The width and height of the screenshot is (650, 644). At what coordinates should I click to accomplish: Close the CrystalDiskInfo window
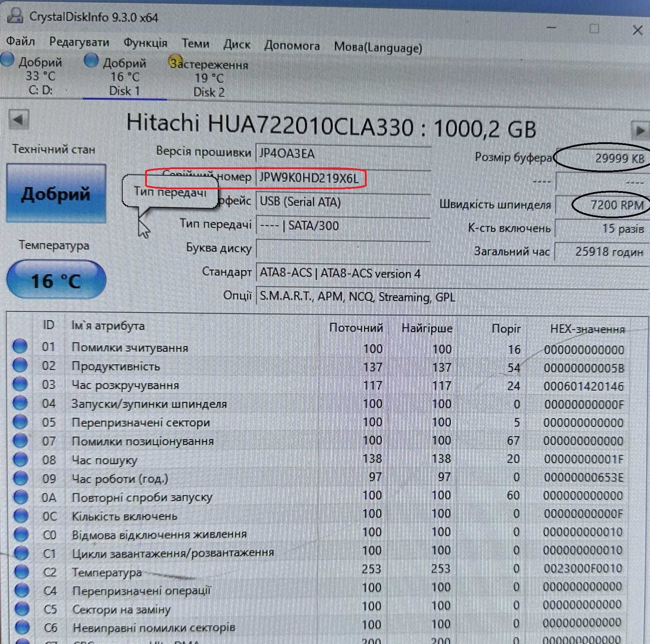click(638, 30)
